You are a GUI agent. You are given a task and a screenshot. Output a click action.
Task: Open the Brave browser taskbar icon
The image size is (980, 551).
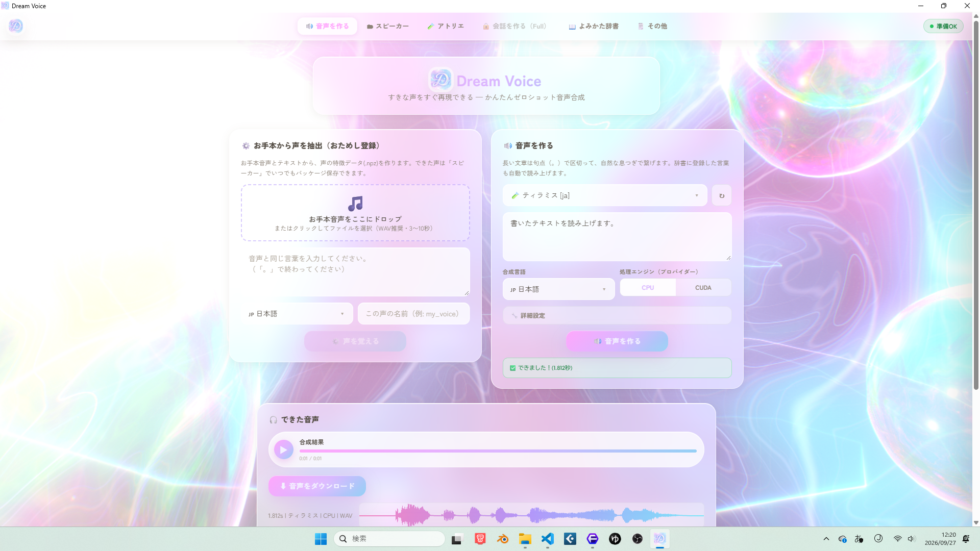click(x=480, y=539)
